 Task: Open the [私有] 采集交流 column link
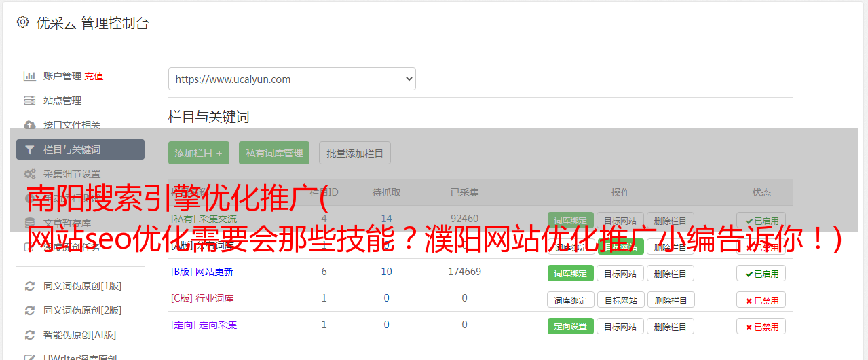coord(204,219)
